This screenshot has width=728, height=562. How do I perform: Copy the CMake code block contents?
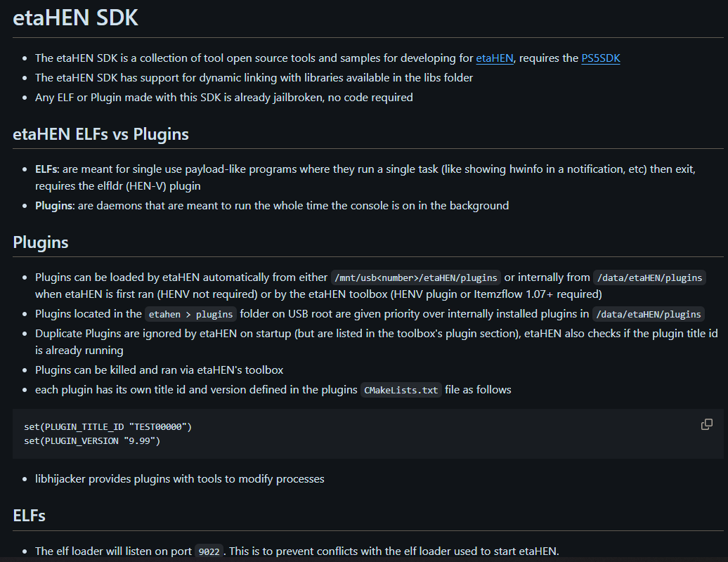click(x=706, y=424)
